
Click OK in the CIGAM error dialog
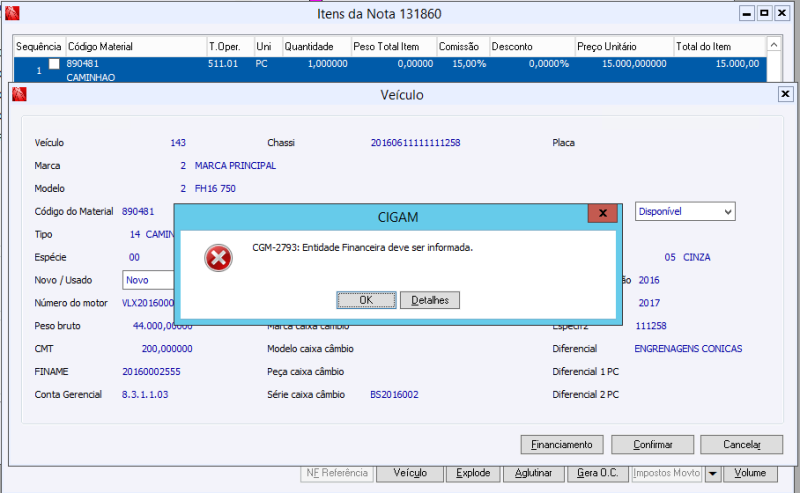[366, 300]
